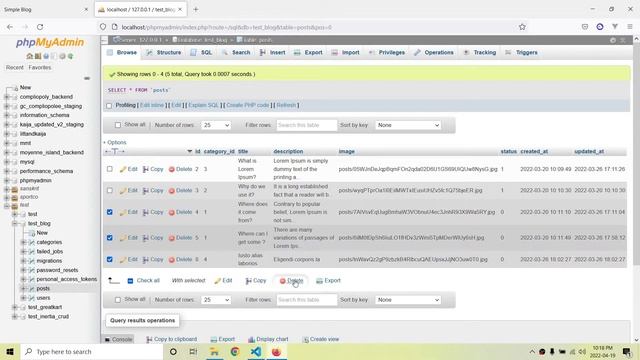Screen dimensions: 640x360
Task: Expand the Options link above table
Action: pyautogui.click(x=115, y=142)
